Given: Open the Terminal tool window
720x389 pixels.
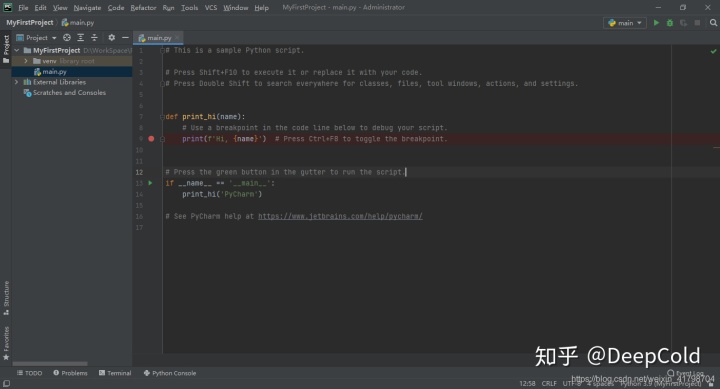Looking at the screenshot, I should 115,373.
